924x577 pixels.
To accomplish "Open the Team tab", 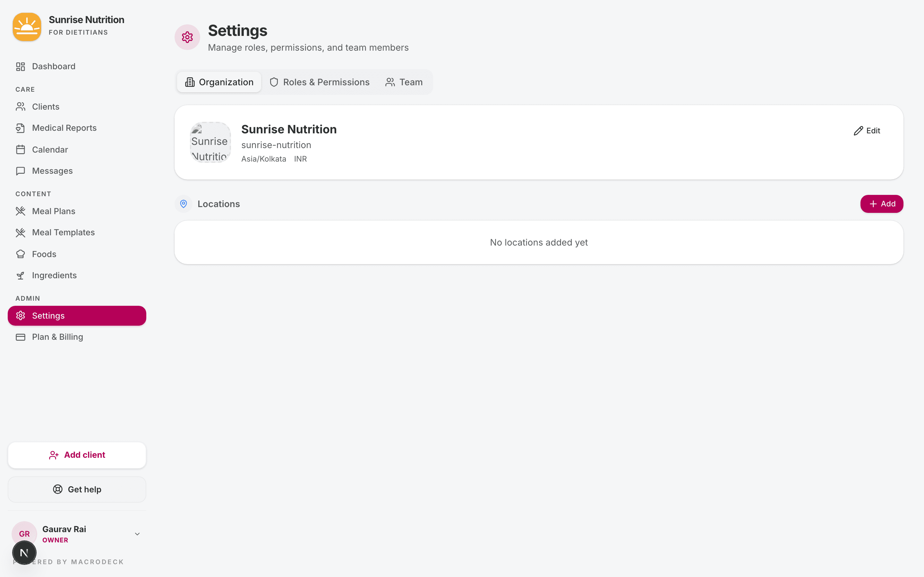I will pos(404,82).
